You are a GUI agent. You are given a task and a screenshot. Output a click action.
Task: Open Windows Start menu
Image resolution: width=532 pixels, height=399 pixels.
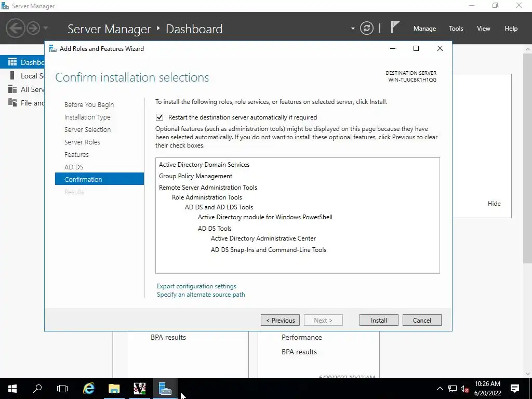click(x=12, y=389)
